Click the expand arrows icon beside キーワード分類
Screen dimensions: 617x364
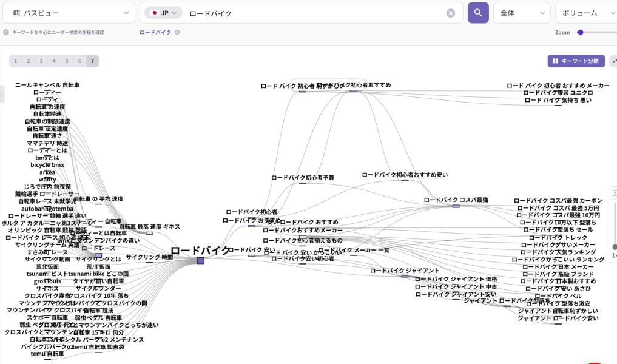614,61
